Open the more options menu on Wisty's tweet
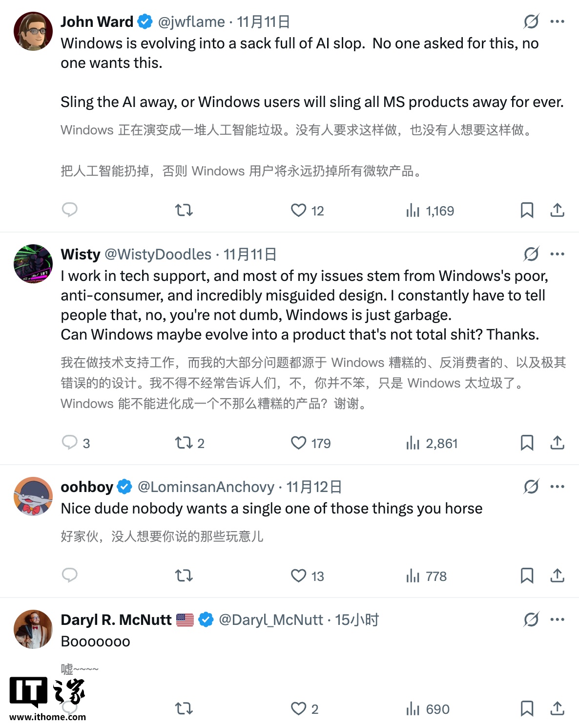Viewport: 579px width, 728px height. (x=557, y=254)
